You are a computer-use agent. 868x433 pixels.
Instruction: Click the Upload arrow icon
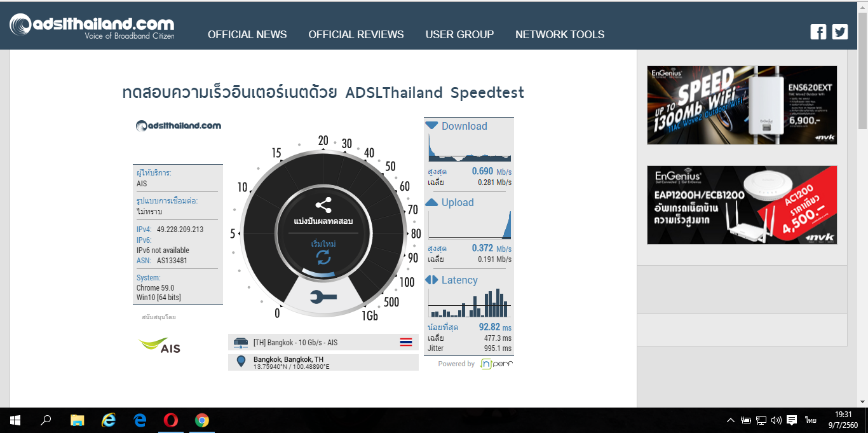[431, 202]
